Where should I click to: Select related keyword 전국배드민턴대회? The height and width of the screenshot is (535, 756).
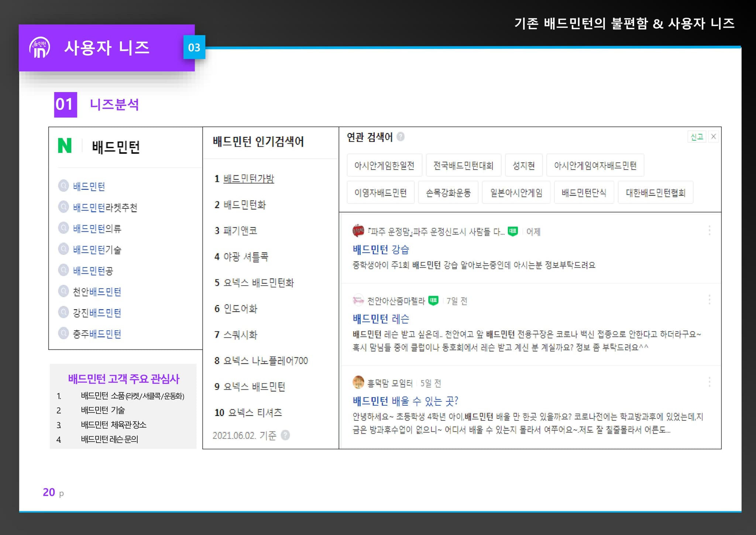click(x=463, y=165)
